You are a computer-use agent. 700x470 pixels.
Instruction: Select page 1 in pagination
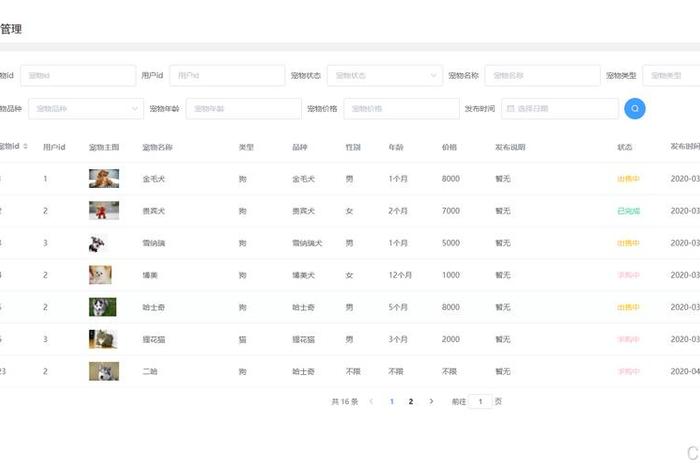click(x=391, y=401)
